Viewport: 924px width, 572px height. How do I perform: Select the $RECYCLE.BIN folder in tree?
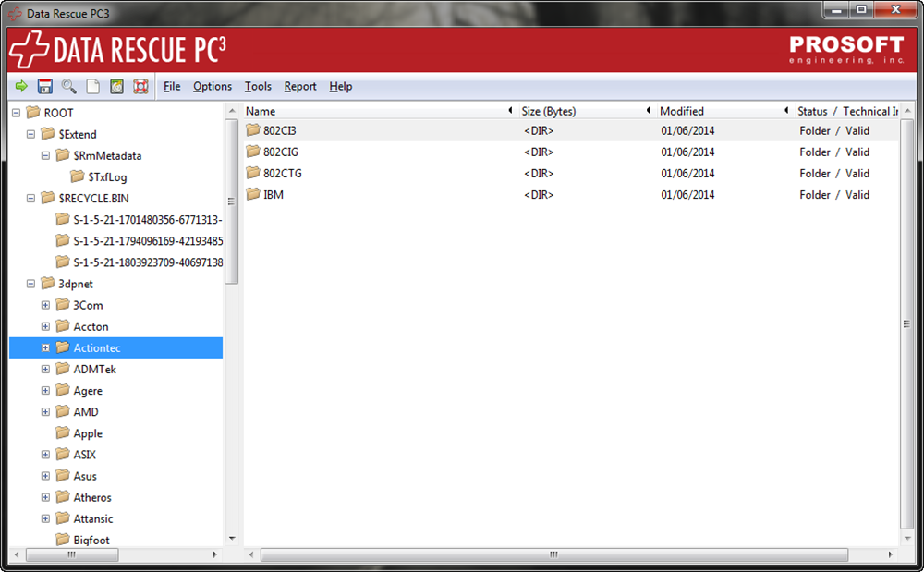[85, 199]
